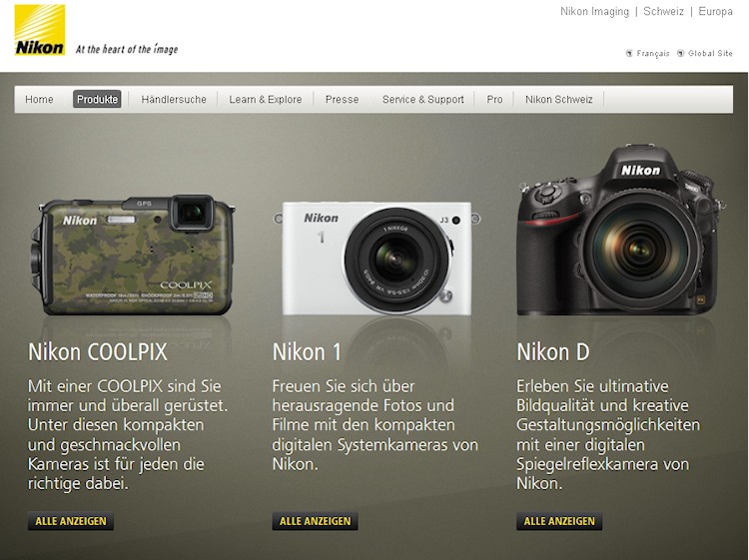
Task: Click the description starting 'Freuen Sie sich'
Action: [375, 425]
